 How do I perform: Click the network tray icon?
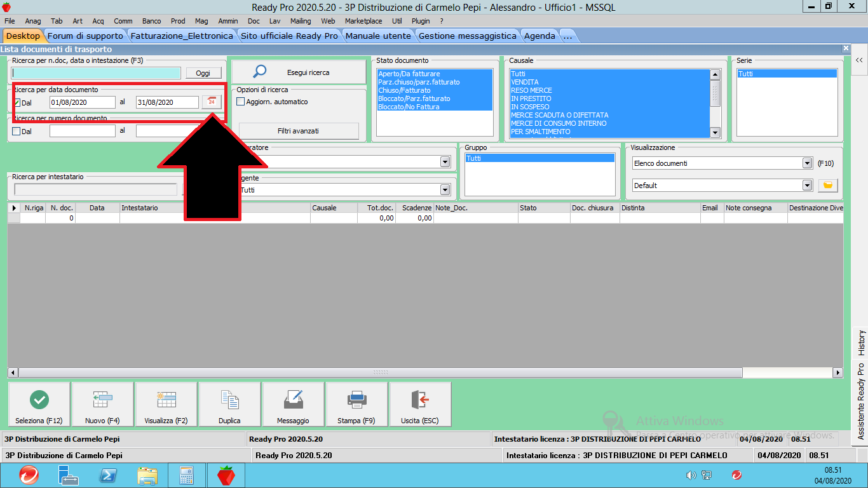coord(707,475)
